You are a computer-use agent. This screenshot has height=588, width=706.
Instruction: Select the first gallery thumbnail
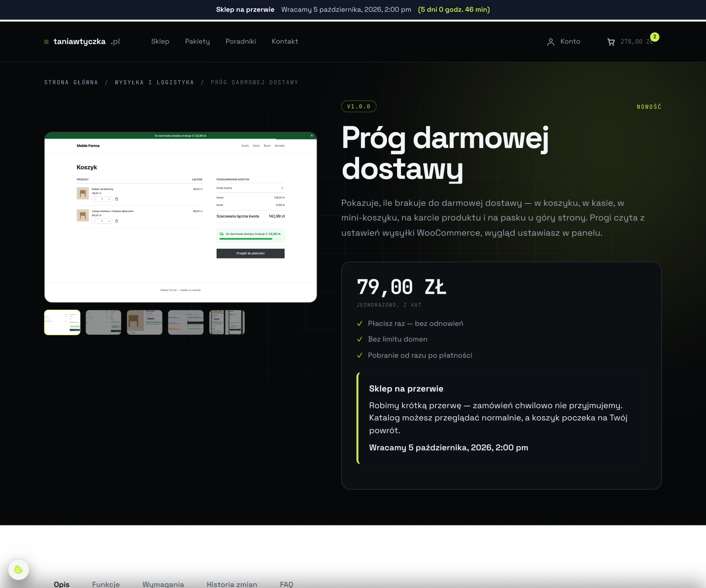62,322
